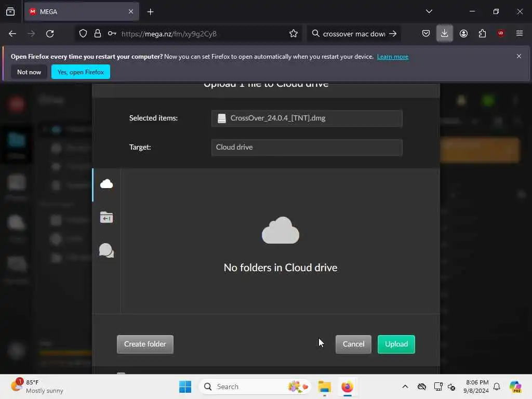Open the Firefox View icon
The image size is (532, 399).
(10, 12)
